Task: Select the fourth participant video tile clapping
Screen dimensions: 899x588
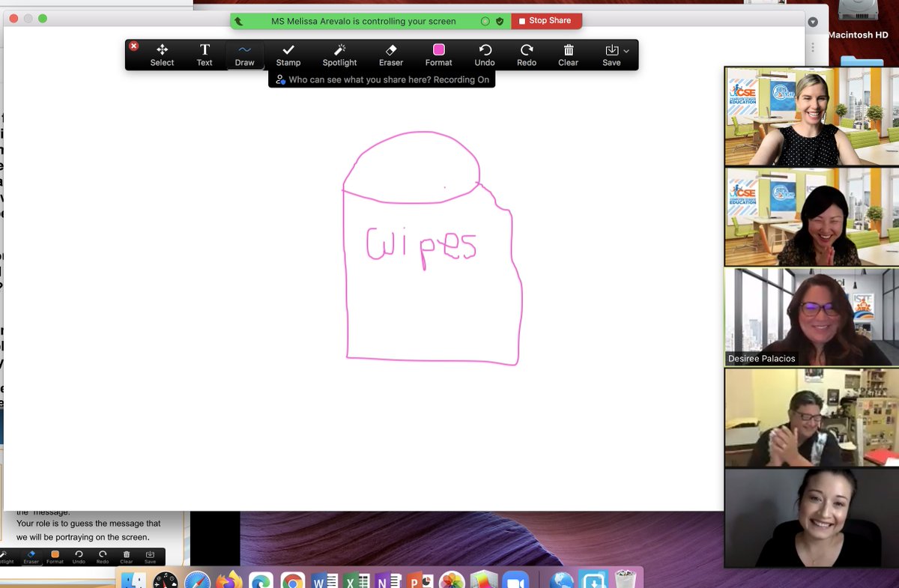Action: (x=812, y=417)
